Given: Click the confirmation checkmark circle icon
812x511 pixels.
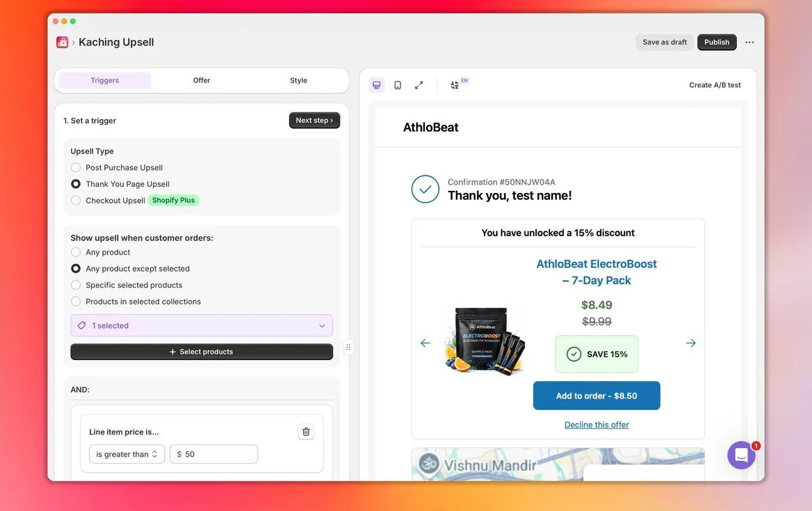Looking at the screenshot, I should click(x=425, y=189).
